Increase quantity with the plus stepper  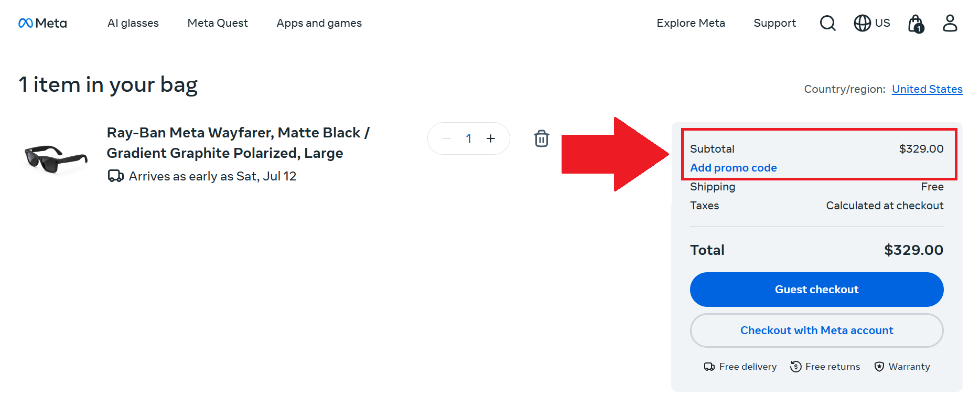(x=491, y=138)
